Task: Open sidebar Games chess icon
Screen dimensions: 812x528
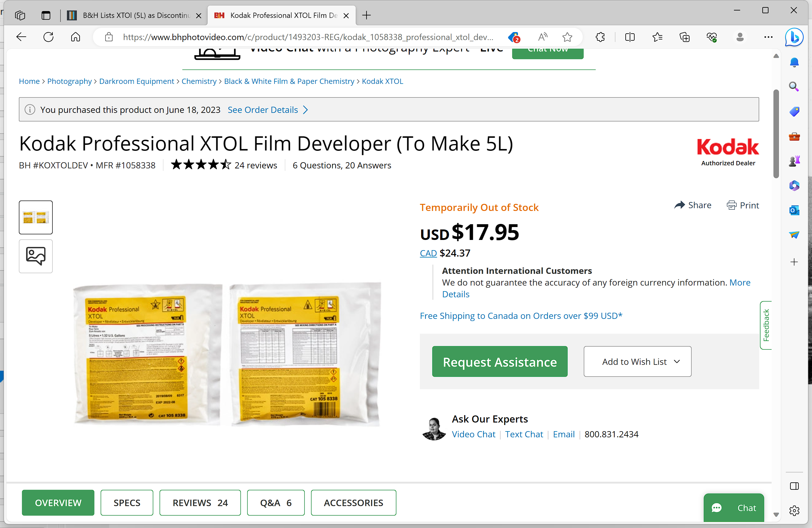Action: pos(794,161)
